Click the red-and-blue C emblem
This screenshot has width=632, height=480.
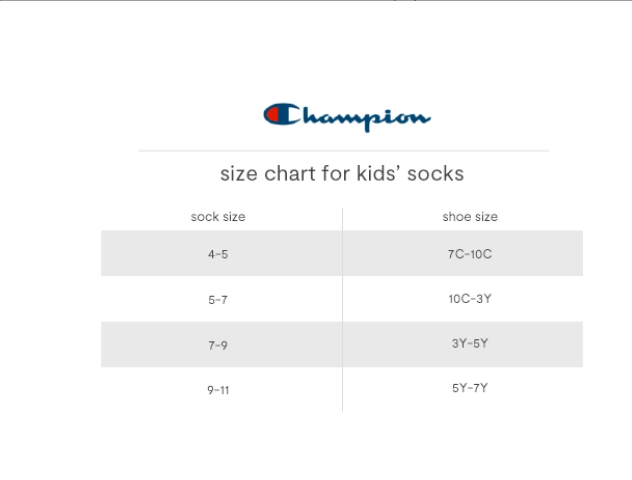[279, 114]
